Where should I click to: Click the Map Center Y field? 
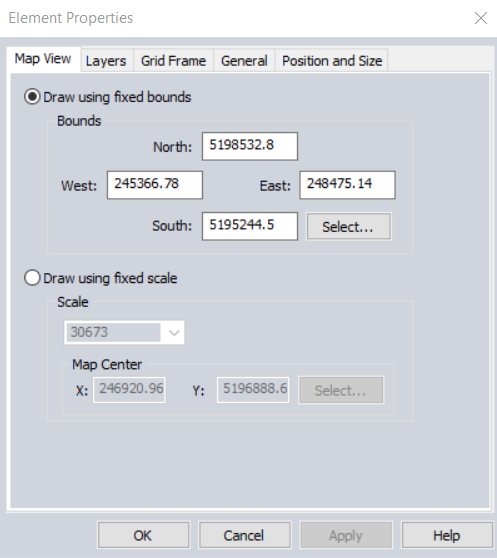[x=253, y=390]
